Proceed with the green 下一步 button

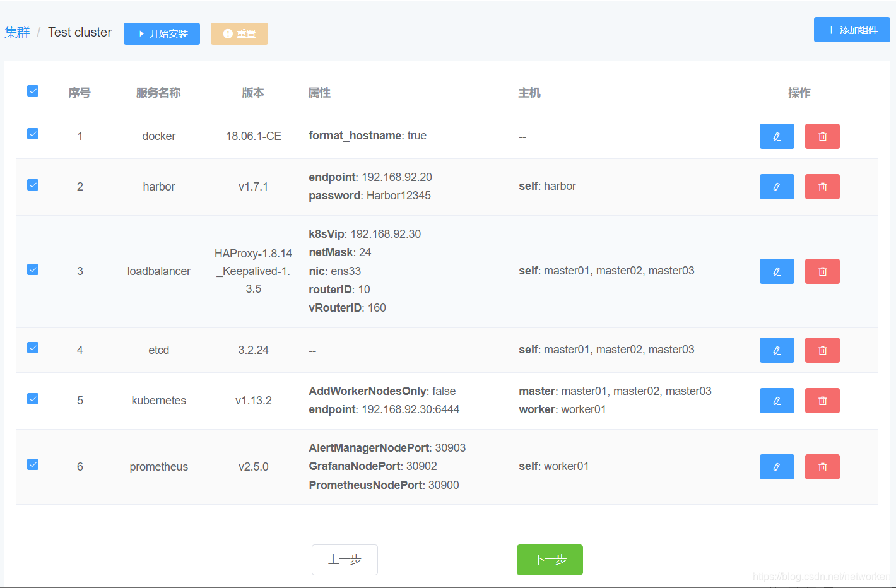click(550, 560)
